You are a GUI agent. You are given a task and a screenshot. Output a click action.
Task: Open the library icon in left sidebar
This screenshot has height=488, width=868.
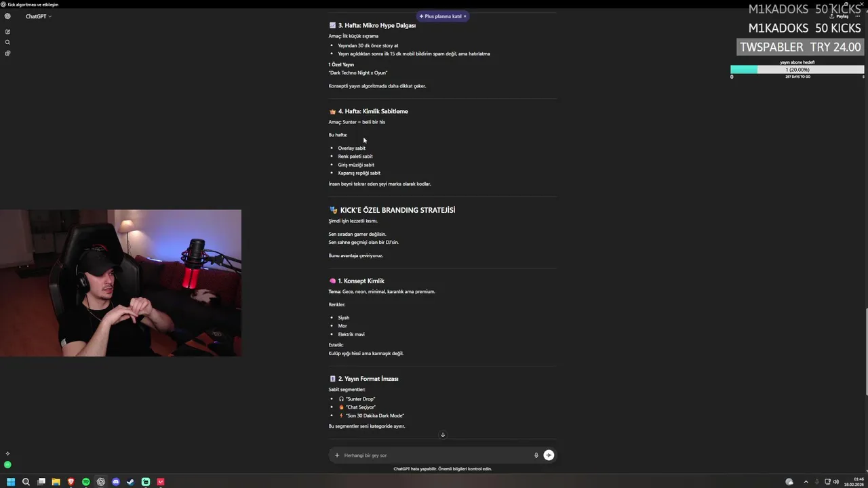click(7, 53)
